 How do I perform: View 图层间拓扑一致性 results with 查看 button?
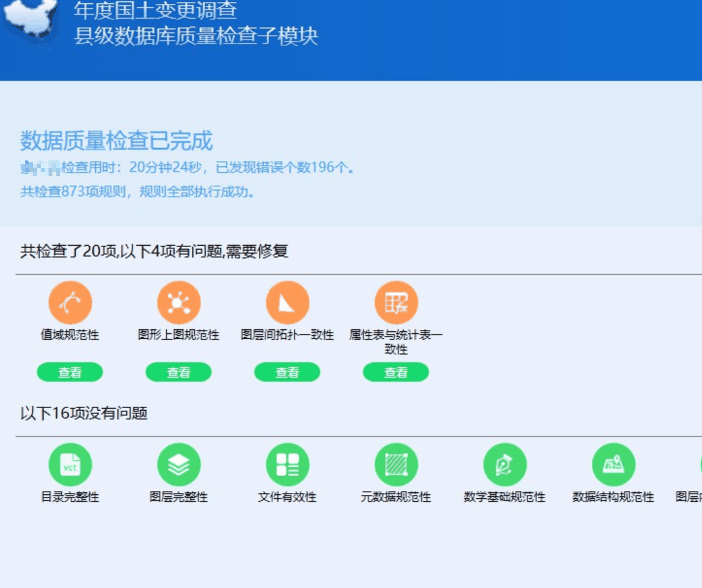coord(287,373)
